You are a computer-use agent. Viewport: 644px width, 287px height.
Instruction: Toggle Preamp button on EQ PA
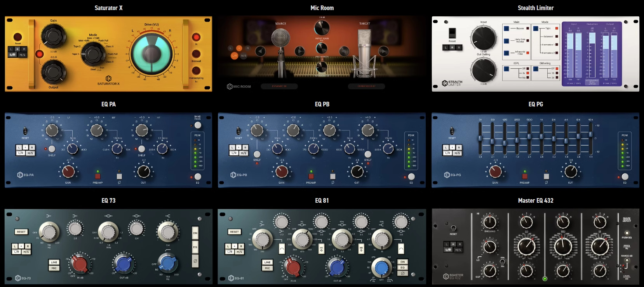(x=97, y=176)
